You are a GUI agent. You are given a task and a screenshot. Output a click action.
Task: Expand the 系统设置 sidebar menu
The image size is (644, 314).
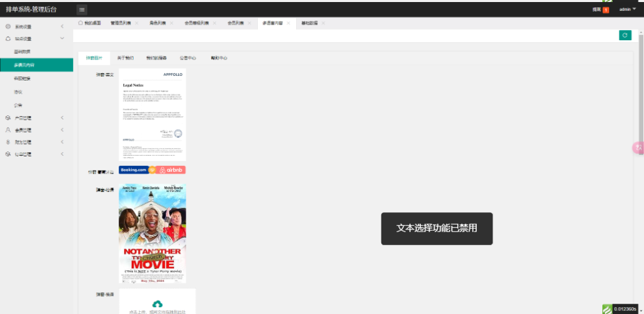tap(62, 27)
